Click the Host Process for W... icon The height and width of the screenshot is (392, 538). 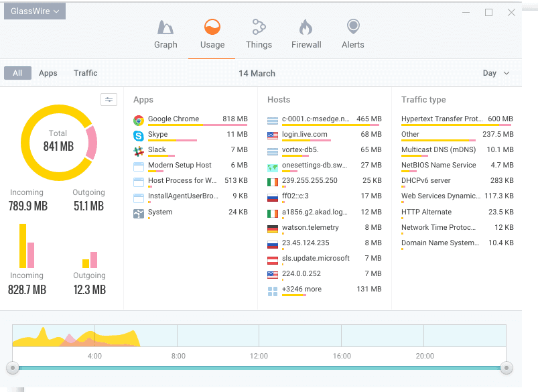(139, 182)
